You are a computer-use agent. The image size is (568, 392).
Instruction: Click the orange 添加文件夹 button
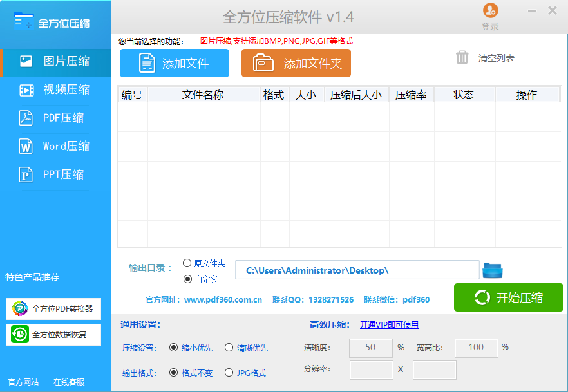tap(296, 63)
